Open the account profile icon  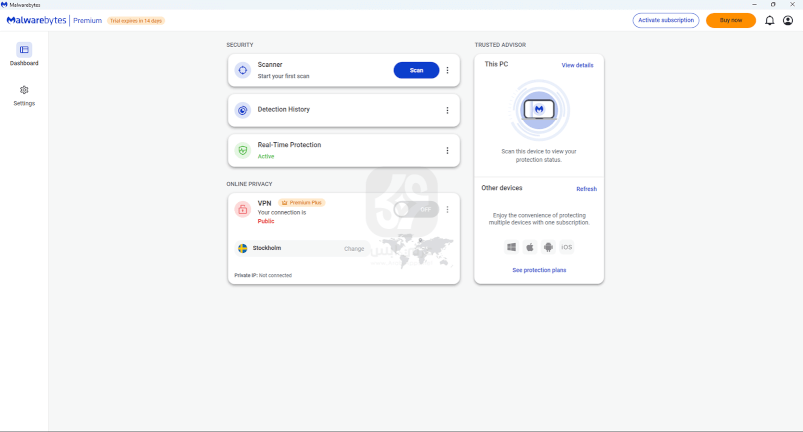point(788,20)
